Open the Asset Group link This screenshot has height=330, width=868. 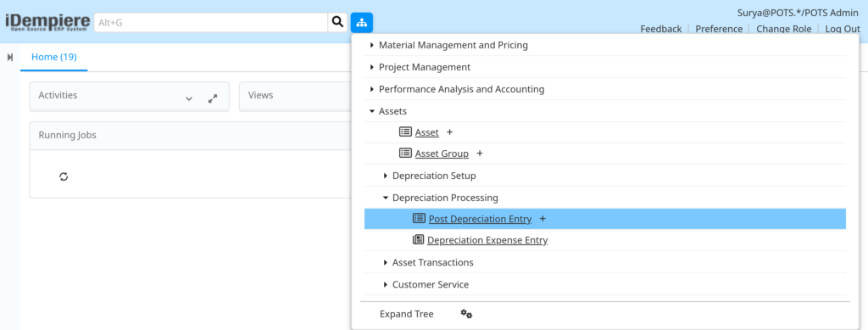coord(442,154)
